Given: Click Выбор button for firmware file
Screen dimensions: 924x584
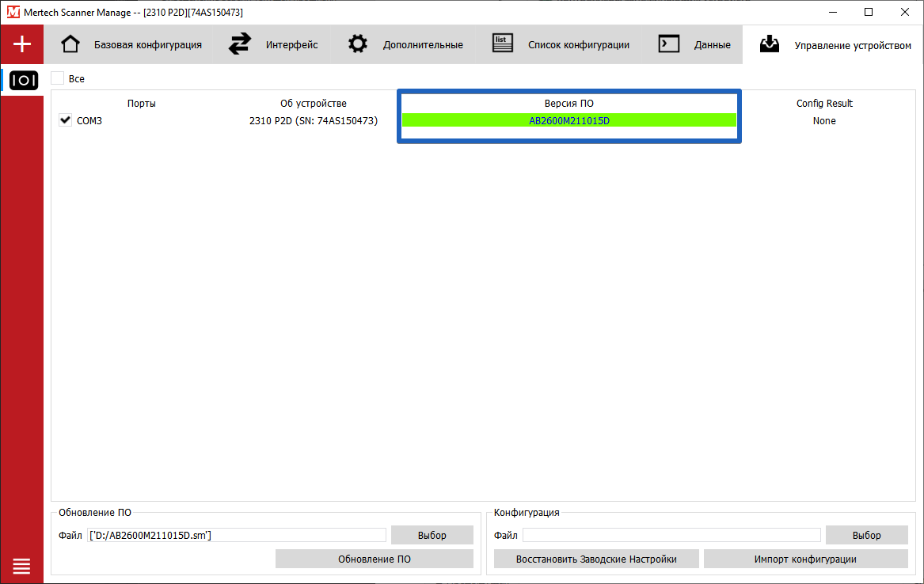Looking at the screenshot, I should point(432,535).
